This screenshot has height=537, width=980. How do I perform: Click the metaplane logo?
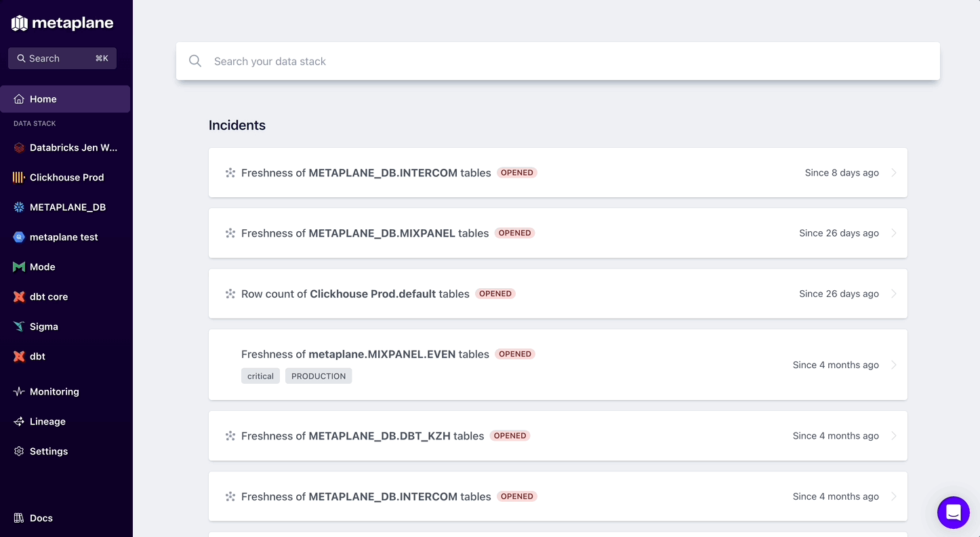click(x=62, y=23)
